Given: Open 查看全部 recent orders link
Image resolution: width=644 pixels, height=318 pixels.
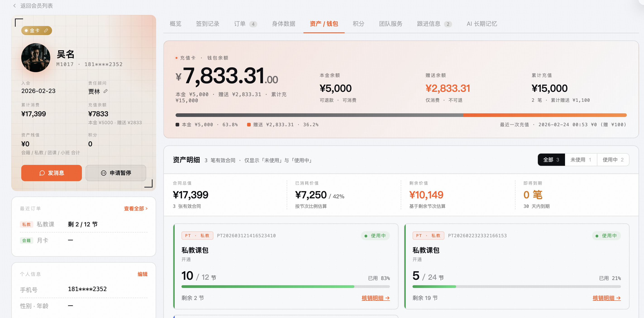Looking at the screenshot, I should 136,208.
